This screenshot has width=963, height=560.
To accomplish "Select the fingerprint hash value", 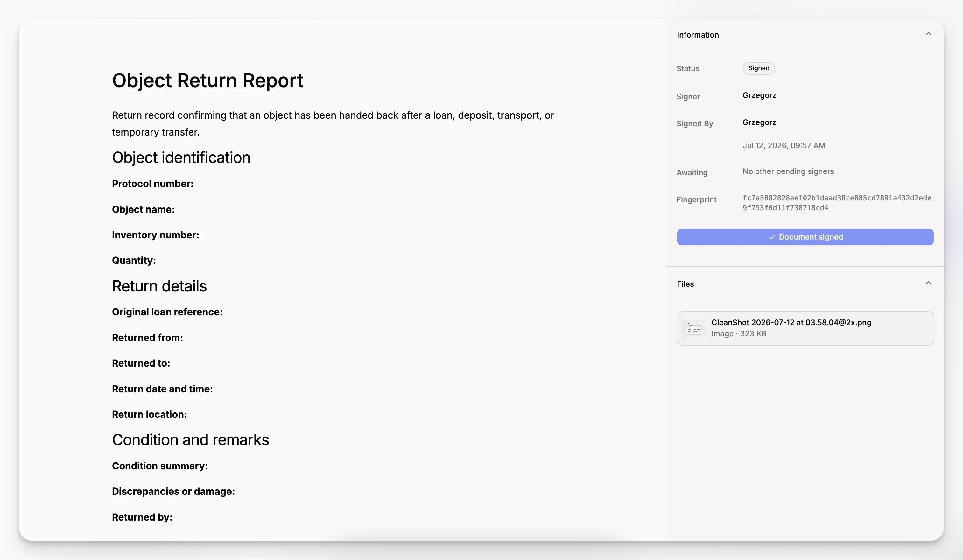I will click(837, 203).
